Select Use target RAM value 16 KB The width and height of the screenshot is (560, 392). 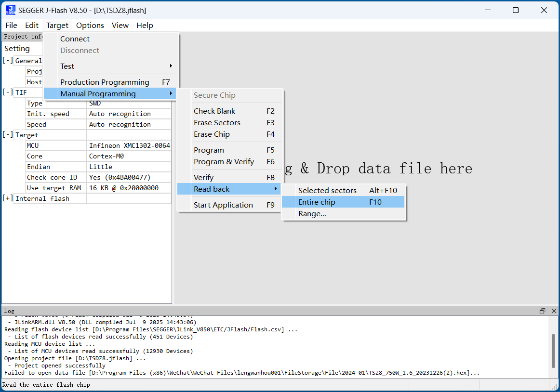coord(129,188)
